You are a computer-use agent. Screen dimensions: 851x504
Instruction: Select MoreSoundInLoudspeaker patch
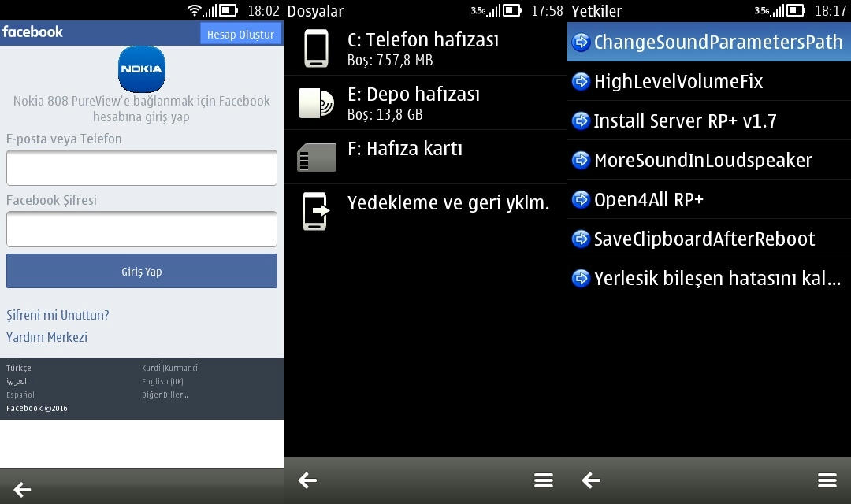click(x=709, y=160)
